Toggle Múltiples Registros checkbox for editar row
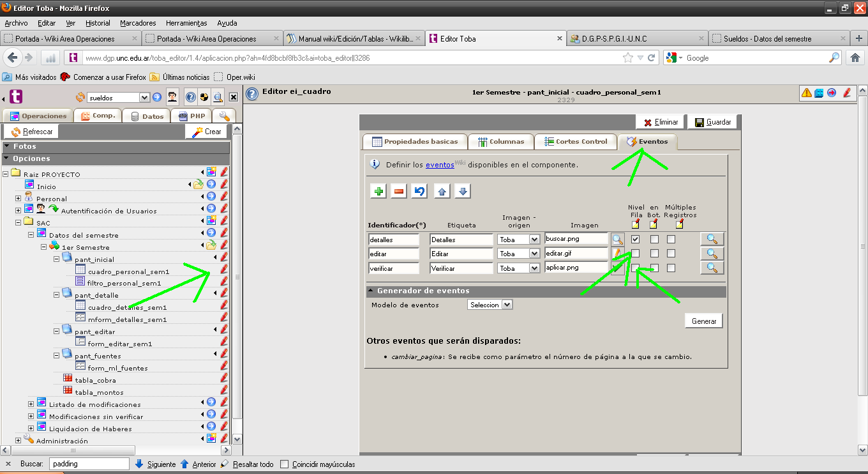Viewport: 868px width, 474px height. tap(671, 254)
